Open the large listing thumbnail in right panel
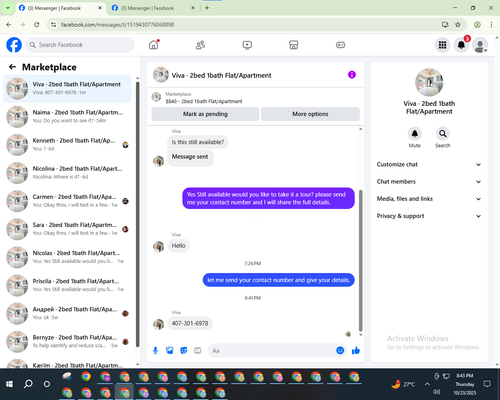This screenshot has width=500, height=400. point(429,82)
